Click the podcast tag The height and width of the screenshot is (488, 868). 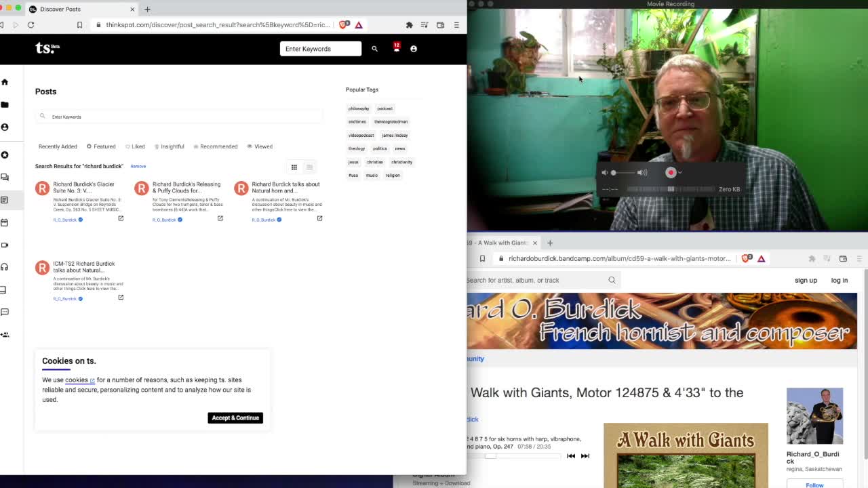pos(384,108)
